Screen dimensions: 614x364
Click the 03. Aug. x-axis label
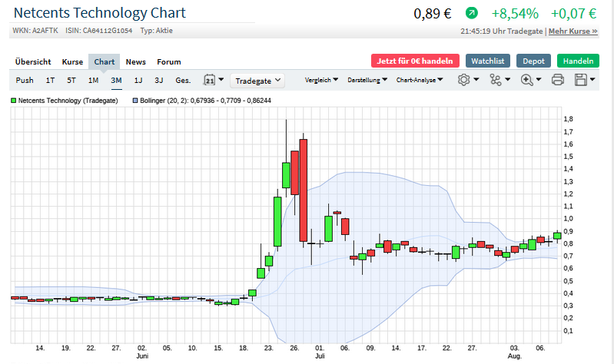click(x=515, y=352)
